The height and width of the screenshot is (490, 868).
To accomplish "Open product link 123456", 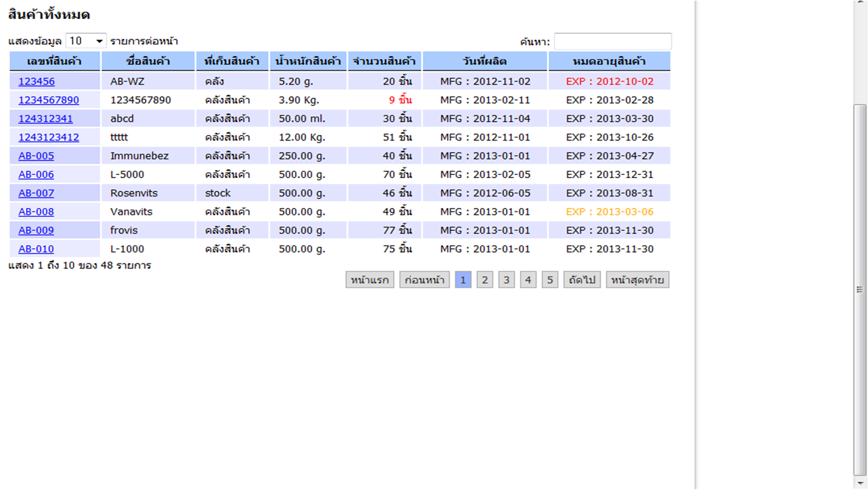I will coord(36,81).
